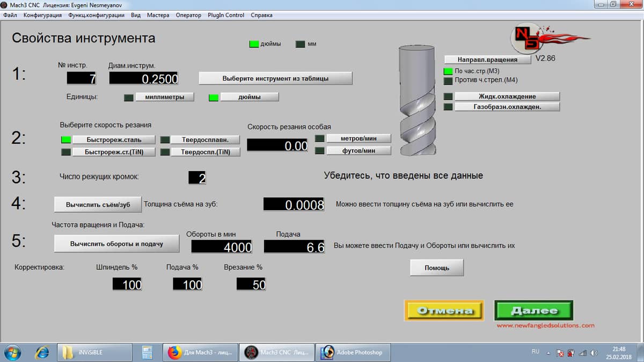Open the Windows Start menu
This screenshot has width=644, height=362.
click(x=12, y=352)
